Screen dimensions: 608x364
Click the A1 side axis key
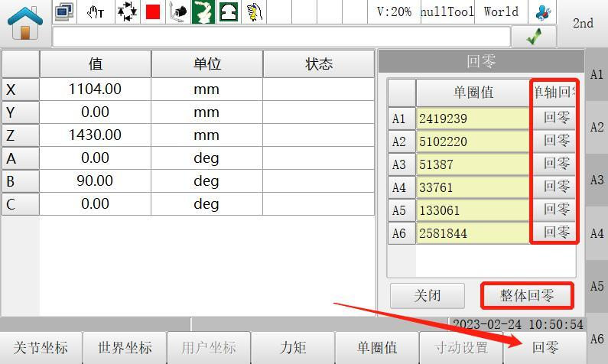click(x=597, y=74)
